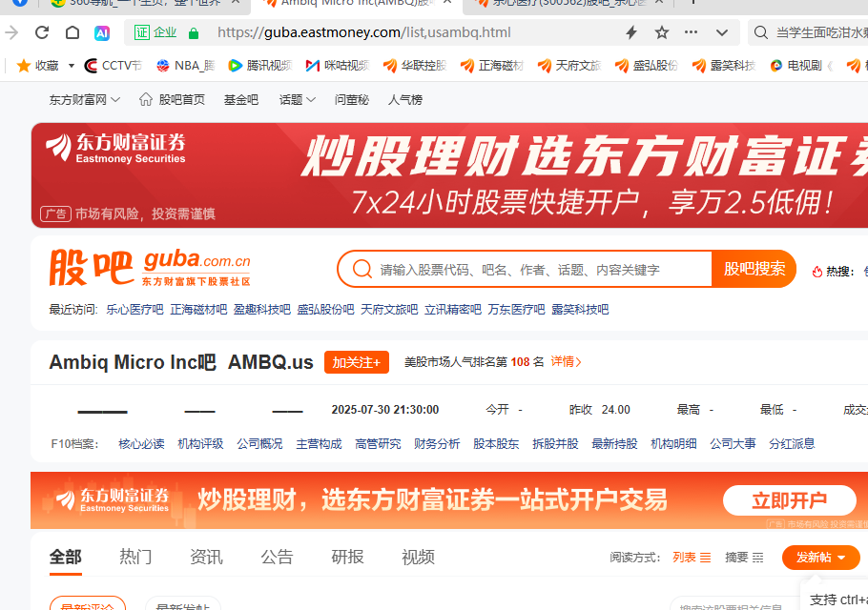This screenshot has height=610, width=868.
Task: Open the 人气榜 nav item
Action: point(405,99)
